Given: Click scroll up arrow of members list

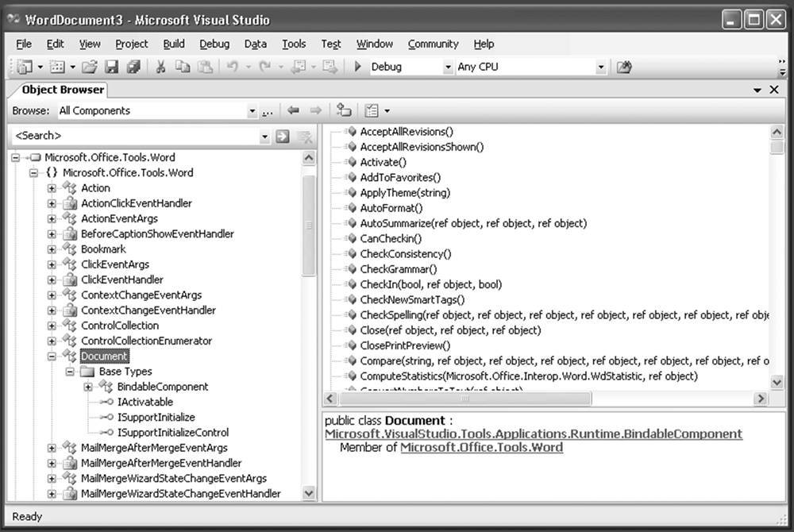Looking at the screenshot, I should pos(777,133).
